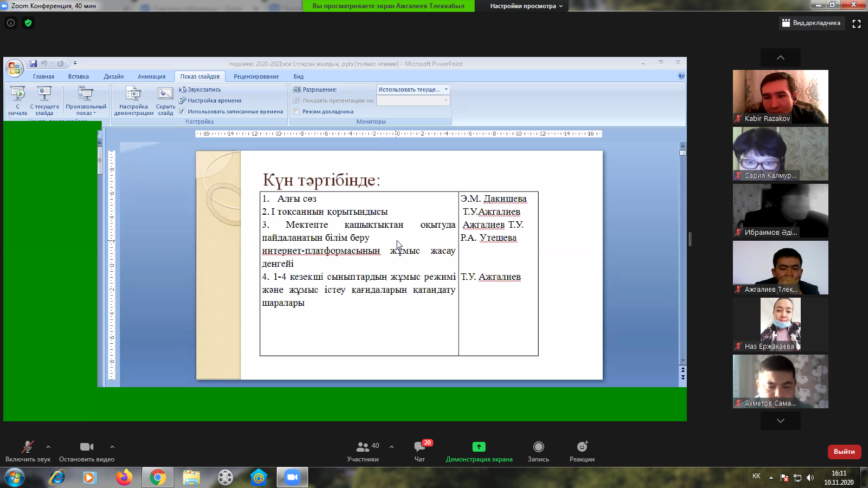The height and width of the screenshot is (488, 868).
Task: Toggle the Режим докладчика checkbox
Action: coord(296,112)
